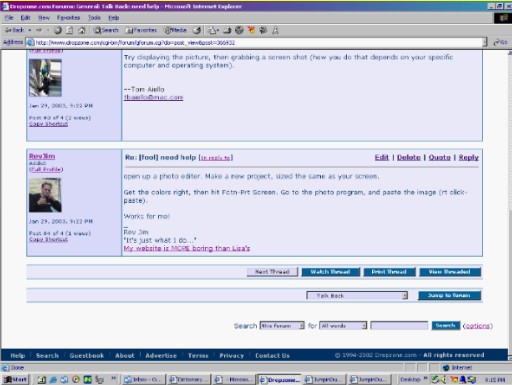Open the Help menu in the menu bar
512x385 pixels.
point(114,18)
